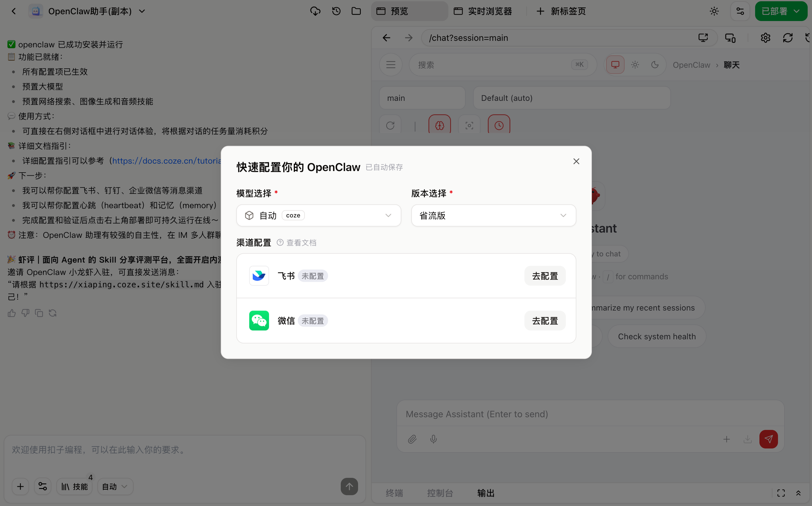Click the 微信 logo icon

tap(259, 321)
